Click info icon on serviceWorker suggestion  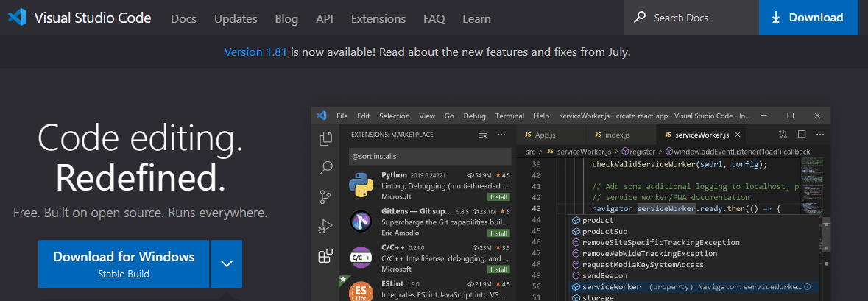pos(807,286)
